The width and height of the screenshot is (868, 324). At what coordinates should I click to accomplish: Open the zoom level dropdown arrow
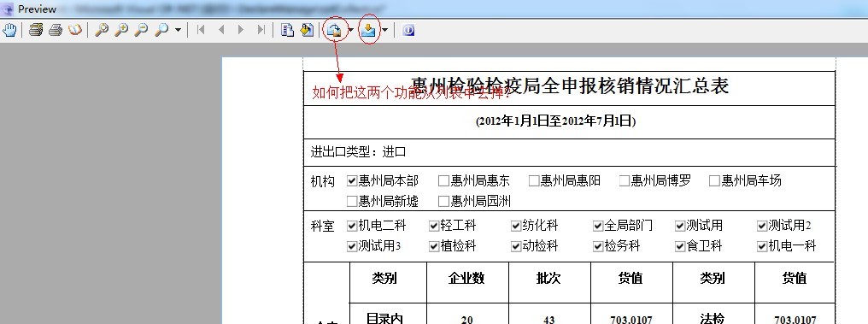[178, 30]
